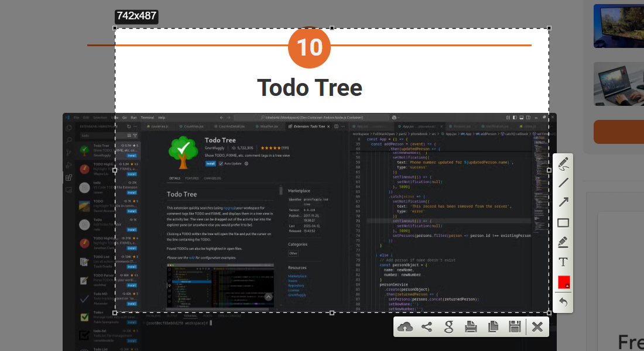Share screenshot on social networks
This screenshot has width=644, height=351.
[x=427, y=327]
